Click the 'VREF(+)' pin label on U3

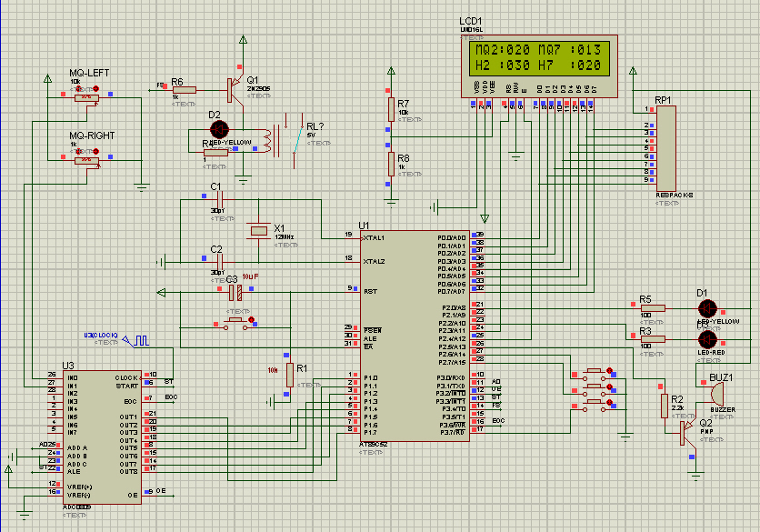pos(79,487)
